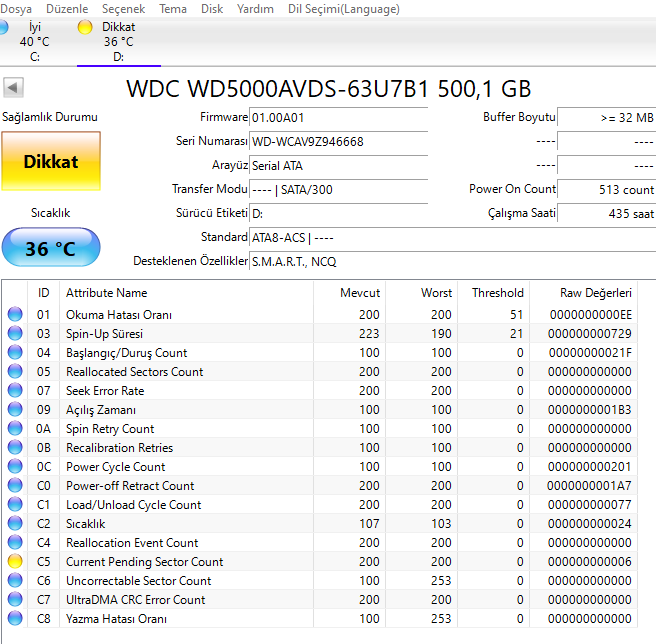Click the Power On Count value 513 count
Image resolution: width=656 pixels, height=644 pixels.
(607, 190)
